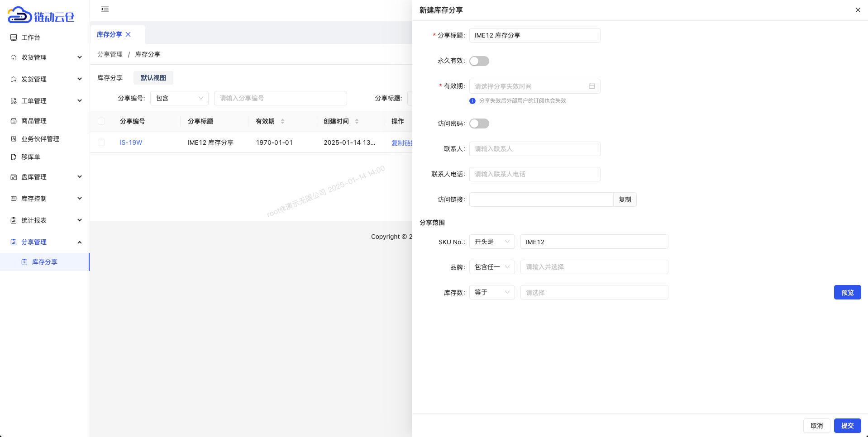Viewport: 868px width, 437px height.
Task: Open the SKU No. condition dropdown showing 开头是
Action: [x=491, y=242]
